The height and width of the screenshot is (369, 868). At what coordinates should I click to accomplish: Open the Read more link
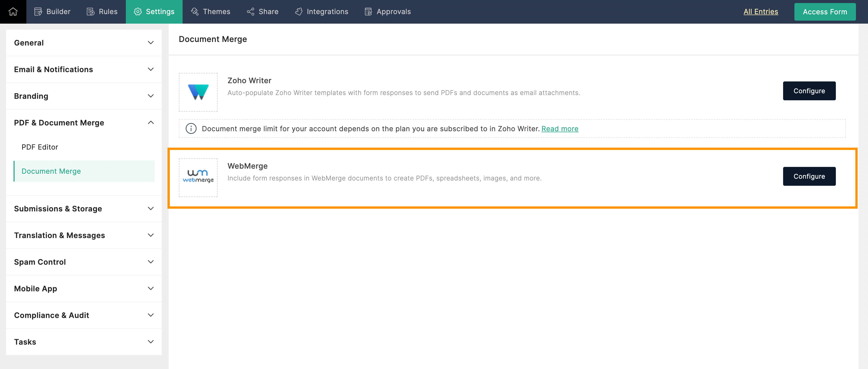[x=560, y=128]
